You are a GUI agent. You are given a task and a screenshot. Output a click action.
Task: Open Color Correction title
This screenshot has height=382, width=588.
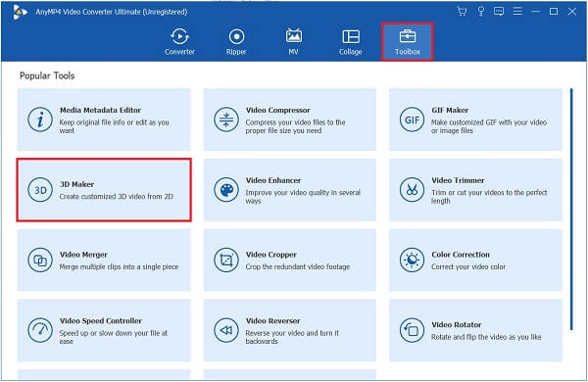(x=461, y=255)
